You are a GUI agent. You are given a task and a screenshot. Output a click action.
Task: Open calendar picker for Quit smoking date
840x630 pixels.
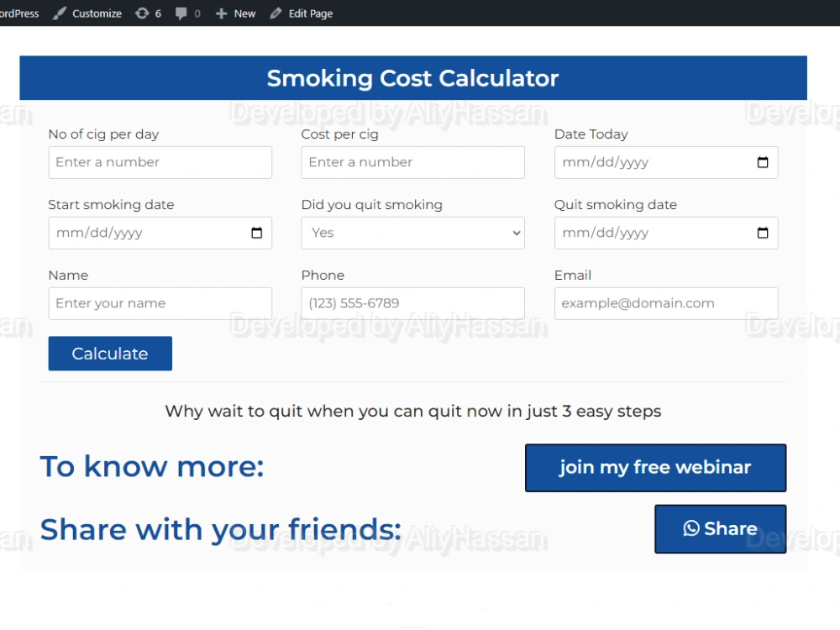[763, 233]
